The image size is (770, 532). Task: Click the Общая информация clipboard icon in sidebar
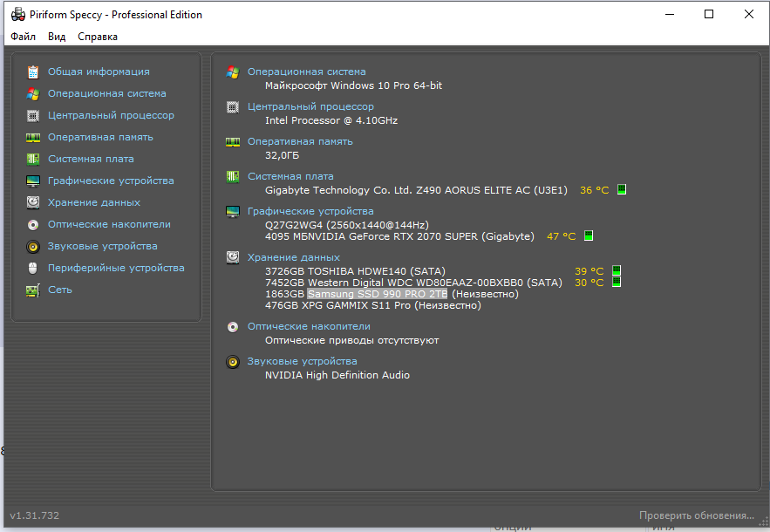pos(33,72)
